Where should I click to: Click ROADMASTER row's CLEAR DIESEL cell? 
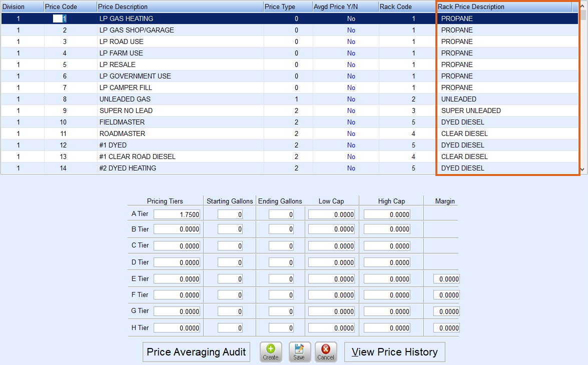coord(508,133)
